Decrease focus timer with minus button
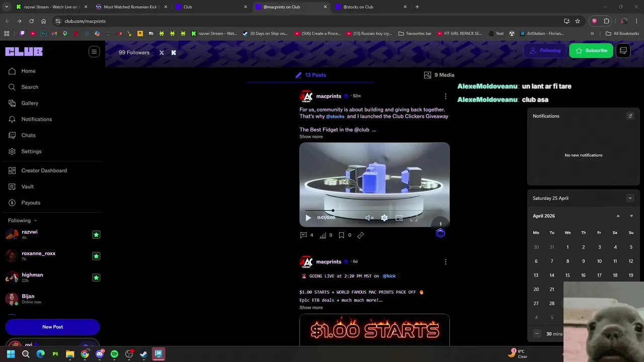 tap(537, 334)
